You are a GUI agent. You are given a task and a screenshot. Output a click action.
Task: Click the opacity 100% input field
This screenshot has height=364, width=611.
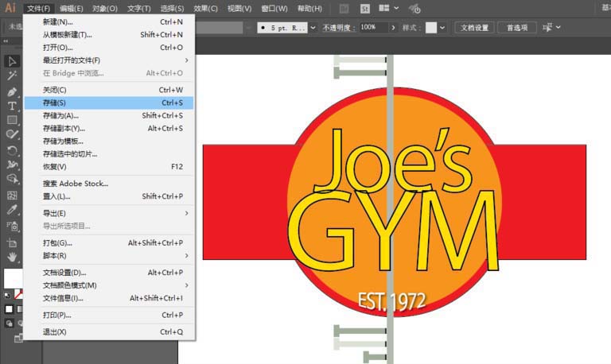(x=374, y=27)
